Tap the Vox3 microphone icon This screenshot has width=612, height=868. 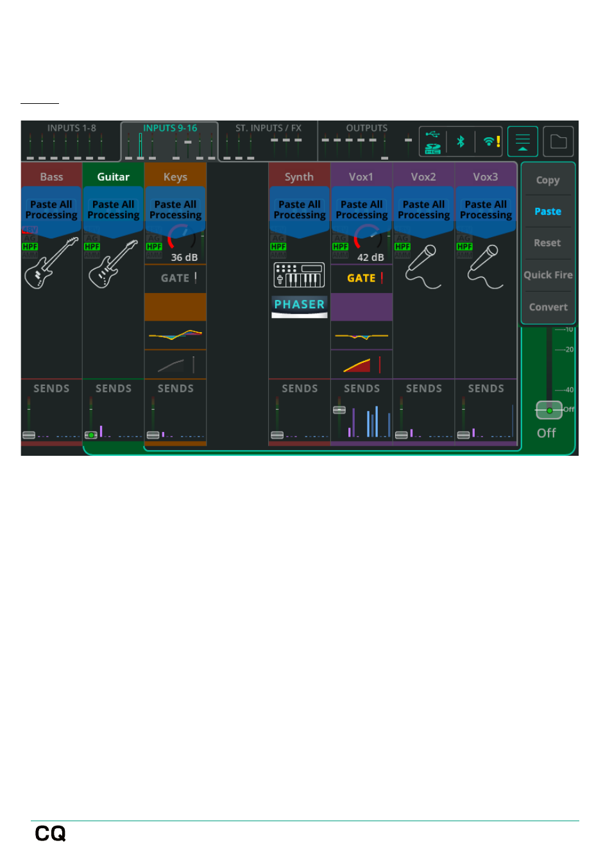[486, 267]
